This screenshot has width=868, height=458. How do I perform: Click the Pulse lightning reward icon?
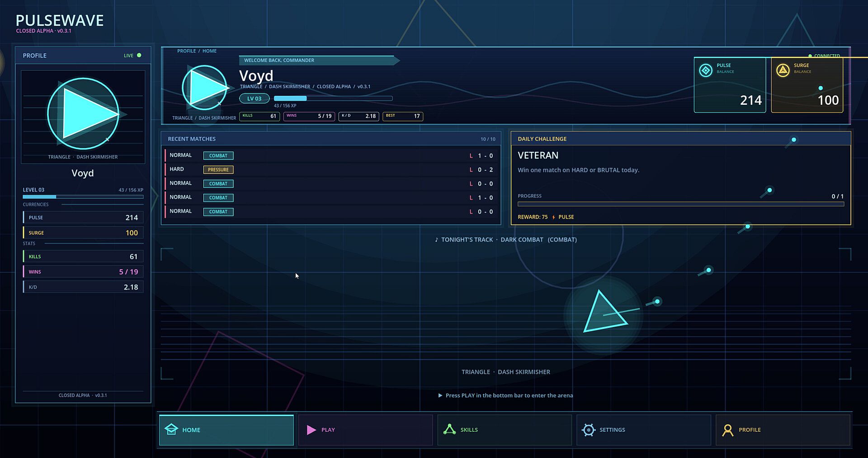(x=553, y=217)
